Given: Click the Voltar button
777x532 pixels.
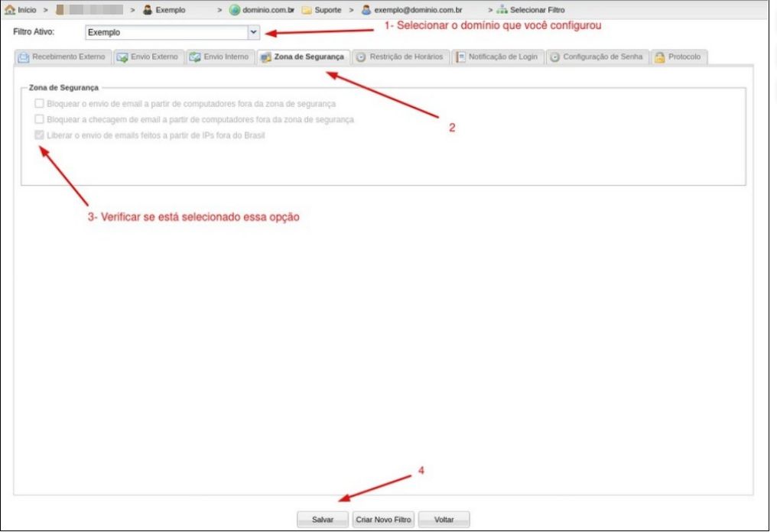Looking at the screenshot, I should click(x=444, y=520).
